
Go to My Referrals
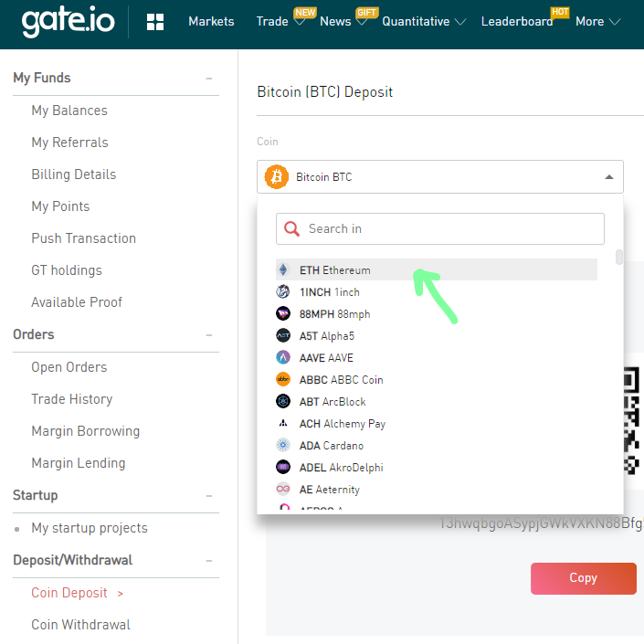click(69, 143)
